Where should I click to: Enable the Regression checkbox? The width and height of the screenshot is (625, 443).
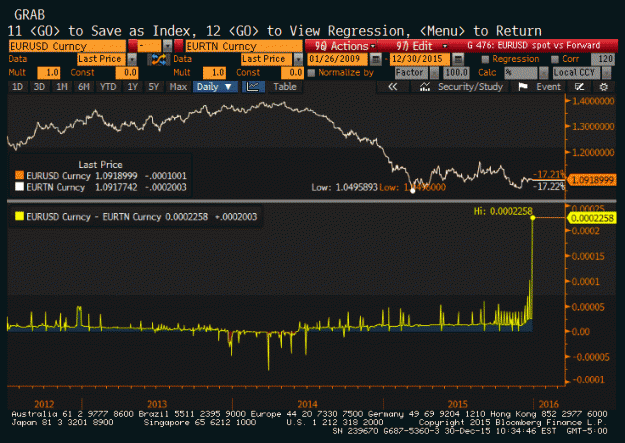coord(485,59)
